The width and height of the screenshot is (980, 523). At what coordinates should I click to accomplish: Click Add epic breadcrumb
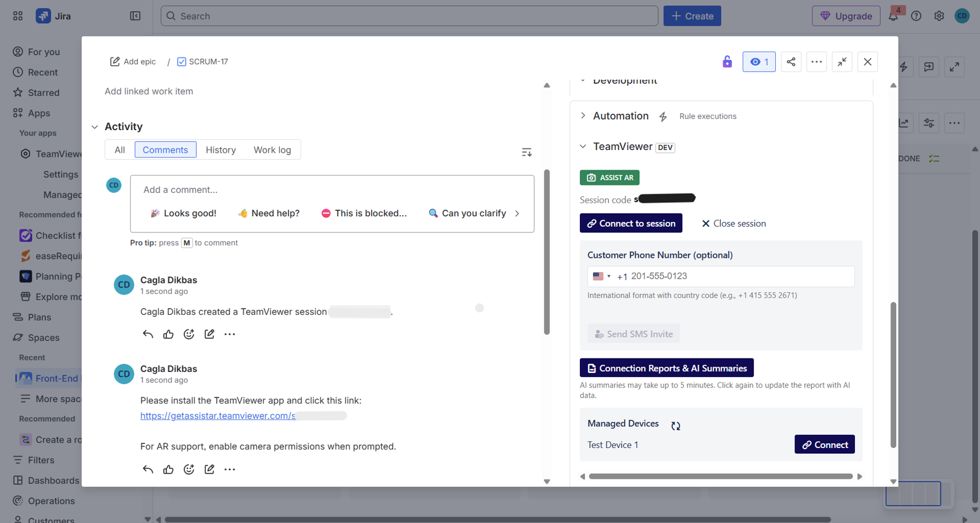(133, 62)
